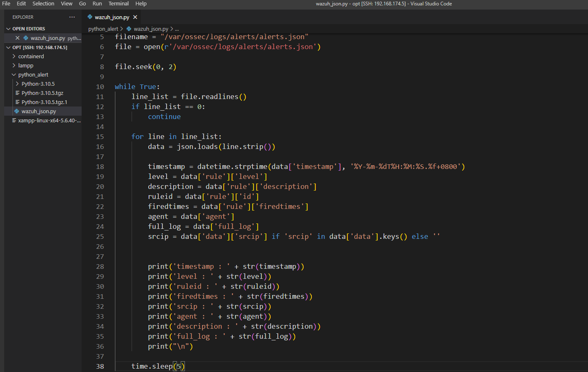Open the Help menu

[x=141, y=3]
